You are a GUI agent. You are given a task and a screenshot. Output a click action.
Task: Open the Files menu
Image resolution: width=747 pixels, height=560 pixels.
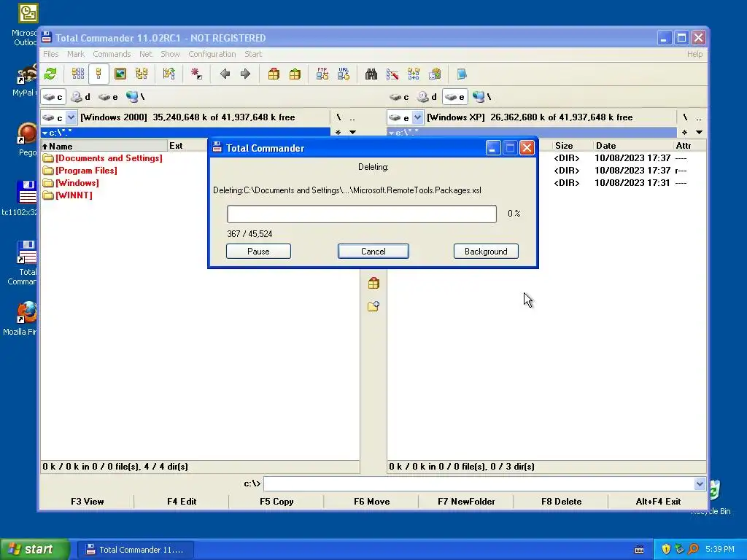click(x=50, y=54)
